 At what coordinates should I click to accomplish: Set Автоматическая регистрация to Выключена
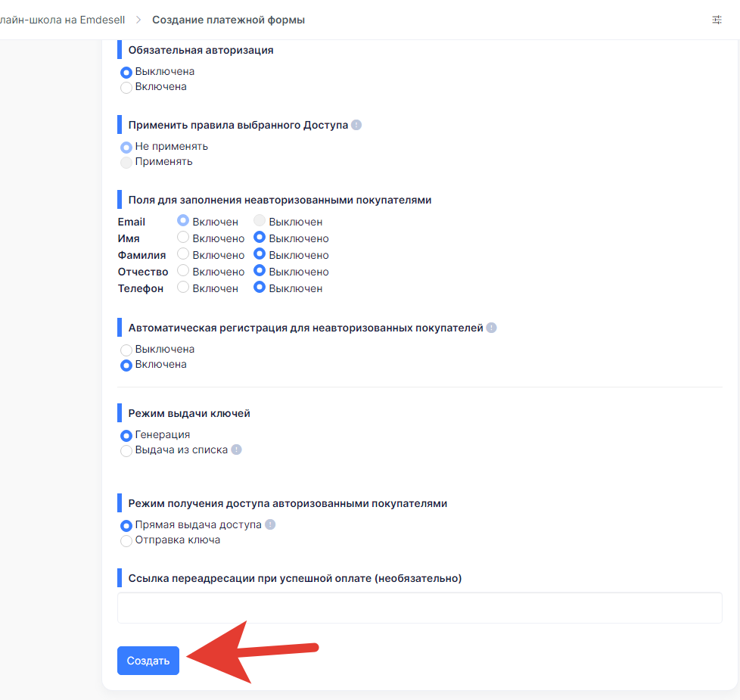(126, 350)
